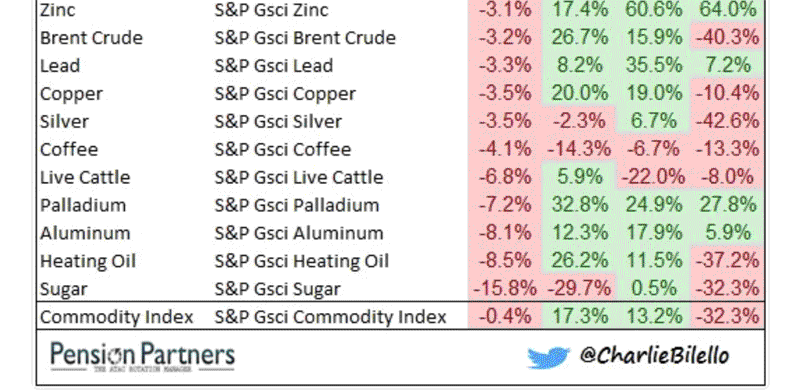Click Copper's 20.0% green cell
Screen dimensions: 800x391
click(x=579, y=93)
